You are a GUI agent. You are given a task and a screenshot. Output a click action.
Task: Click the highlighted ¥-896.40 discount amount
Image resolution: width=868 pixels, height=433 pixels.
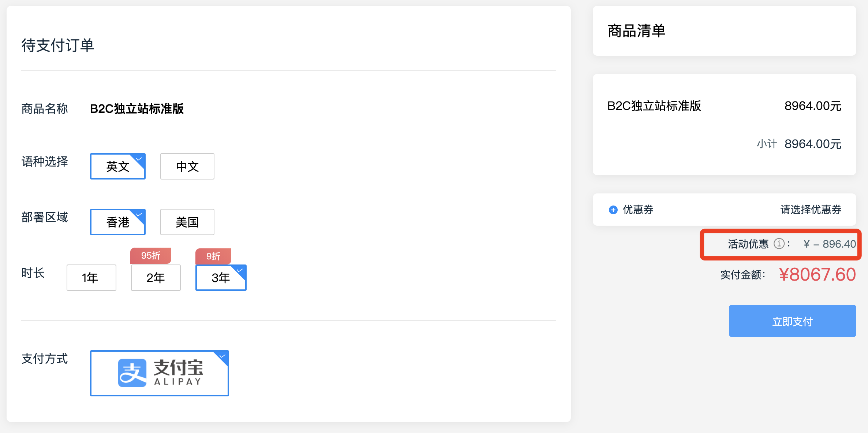829,245
